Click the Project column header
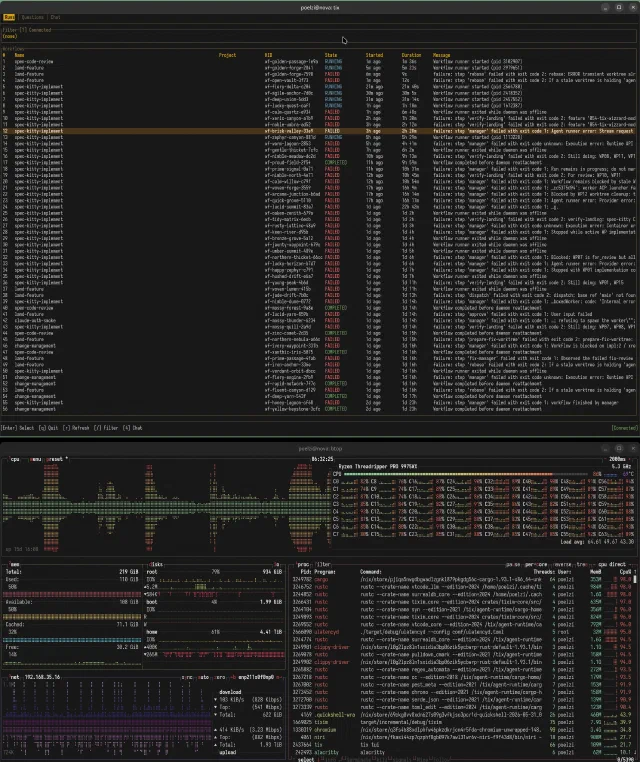The image size is (640, 762). pos(227,55)
